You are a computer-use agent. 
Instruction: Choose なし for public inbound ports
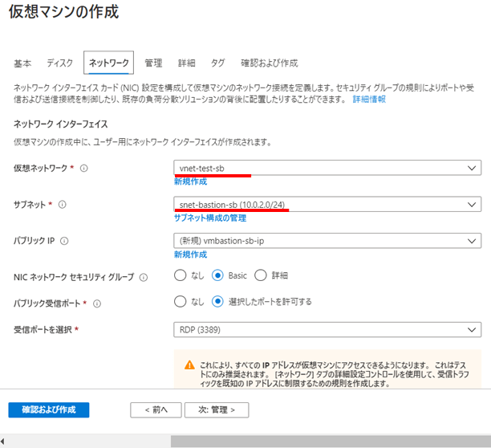[x=181, y=302]
